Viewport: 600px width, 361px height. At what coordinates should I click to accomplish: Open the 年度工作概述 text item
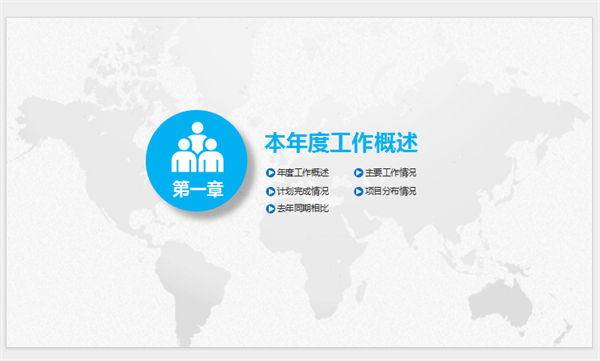(x=303, y=173)
